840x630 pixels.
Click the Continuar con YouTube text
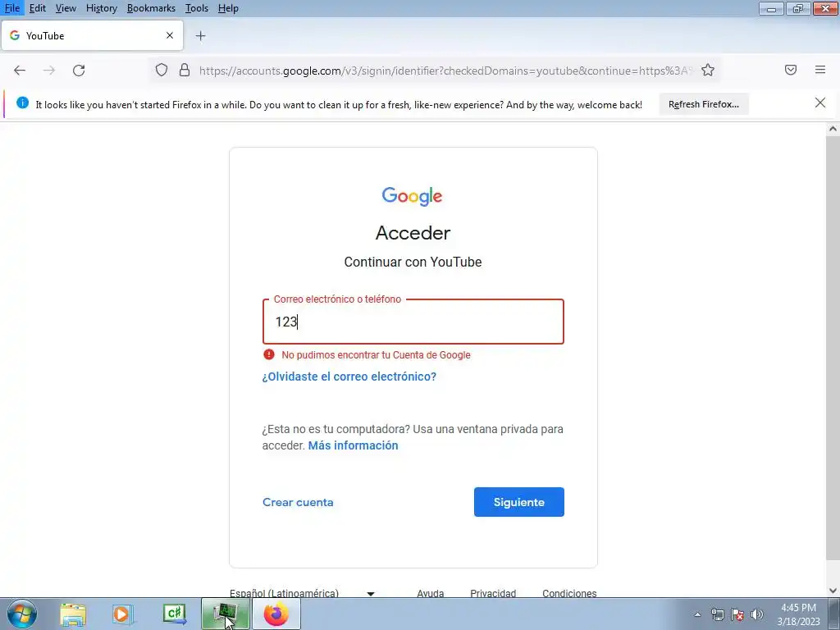[x=413, y=262]
